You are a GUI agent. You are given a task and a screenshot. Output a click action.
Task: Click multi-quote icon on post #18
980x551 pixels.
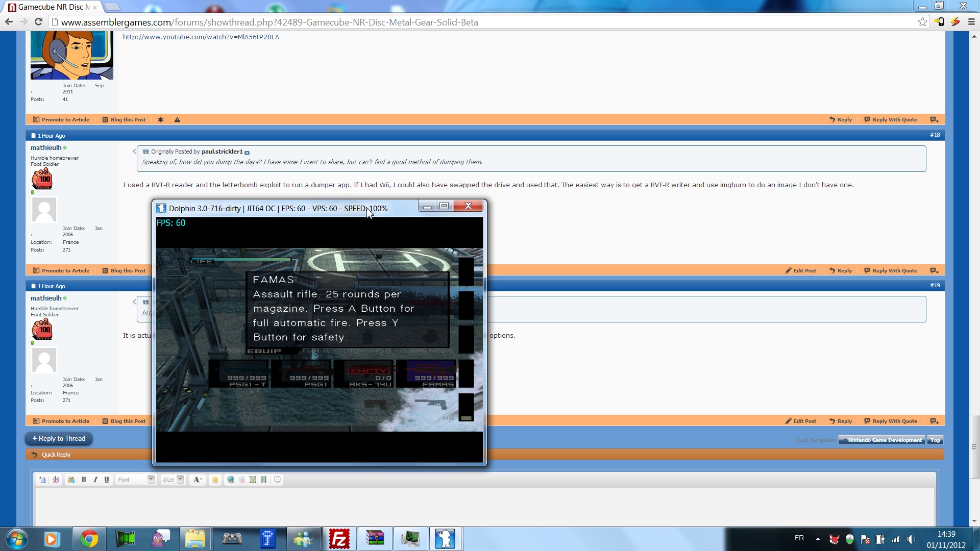[934, 270]
